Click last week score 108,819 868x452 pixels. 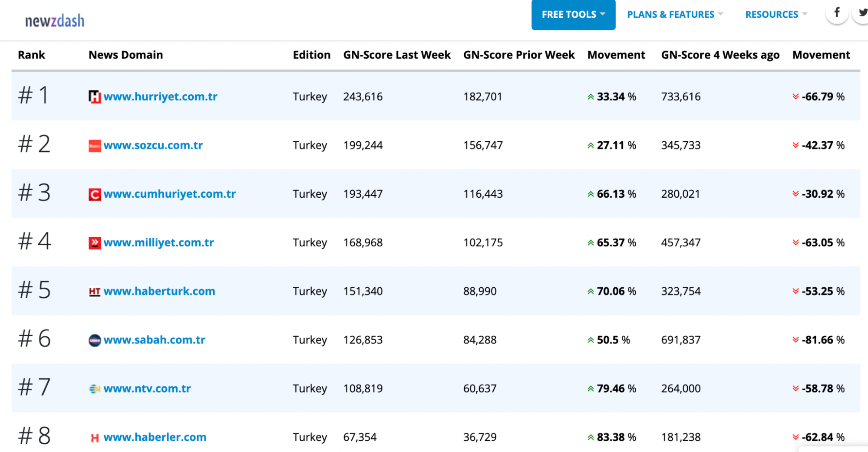point(363,389)
